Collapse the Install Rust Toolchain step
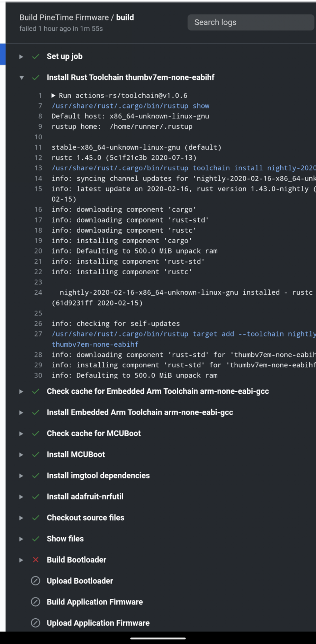The width and height of the screenshot is (316, 644). click(x=21, y=78)
